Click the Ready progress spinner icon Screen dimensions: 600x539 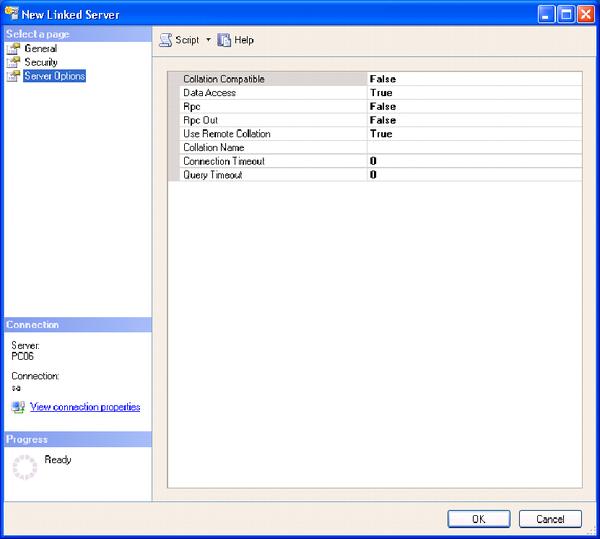pyautogui.click(x=23, y=466)
